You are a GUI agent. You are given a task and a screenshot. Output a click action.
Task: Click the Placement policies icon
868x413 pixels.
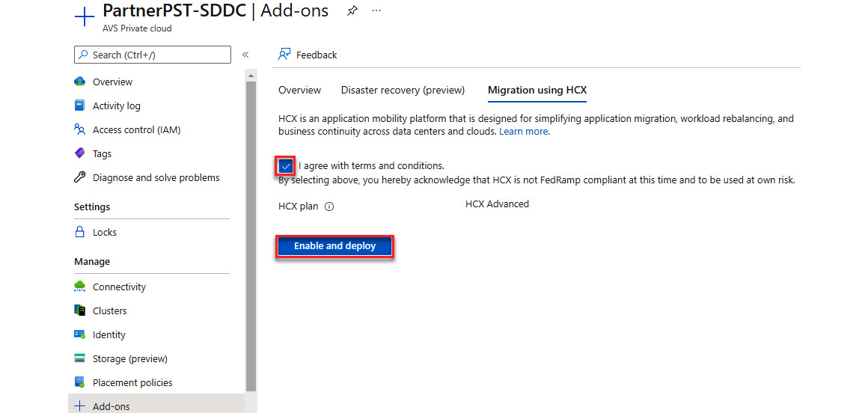(x=80, y=382)
